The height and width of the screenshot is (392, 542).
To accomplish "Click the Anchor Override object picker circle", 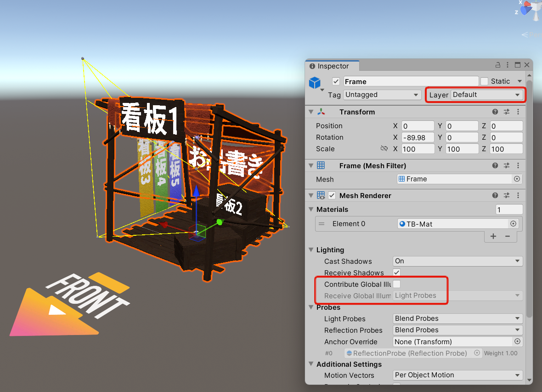I will click(x=517, y=341).
